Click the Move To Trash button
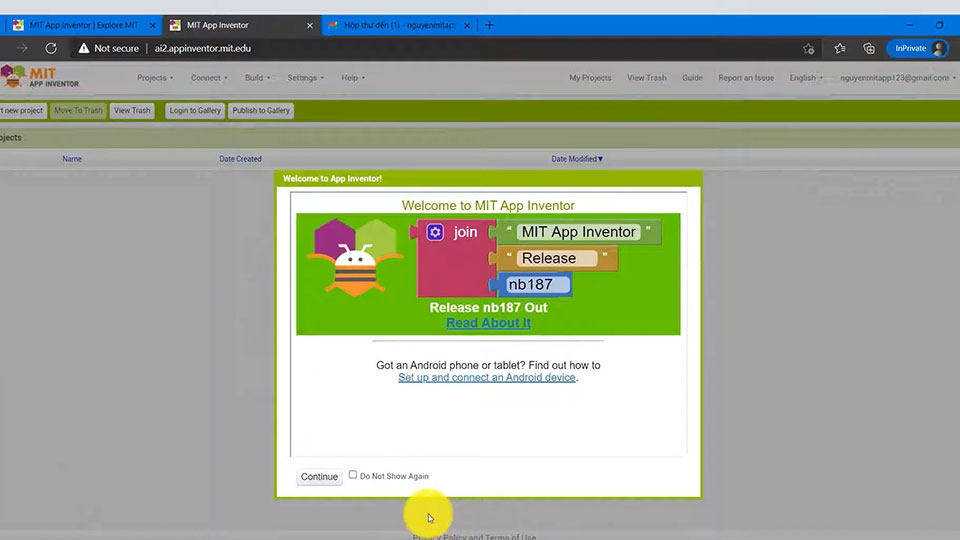Image resolution: width=960 pixels, height=540 pixels. 78,111
